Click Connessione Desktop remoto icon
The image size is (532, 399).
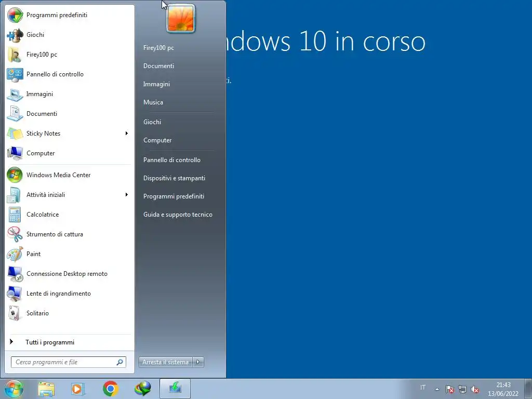tap(15, 274)
